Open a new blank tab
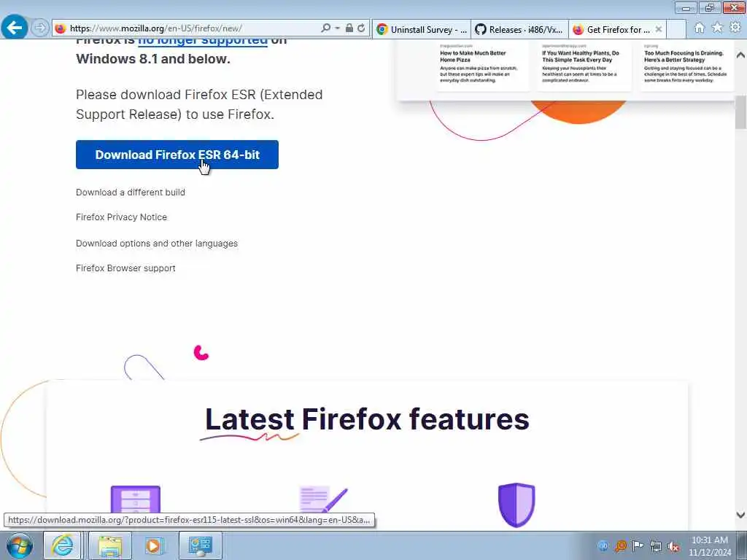 tap(676, 29)
